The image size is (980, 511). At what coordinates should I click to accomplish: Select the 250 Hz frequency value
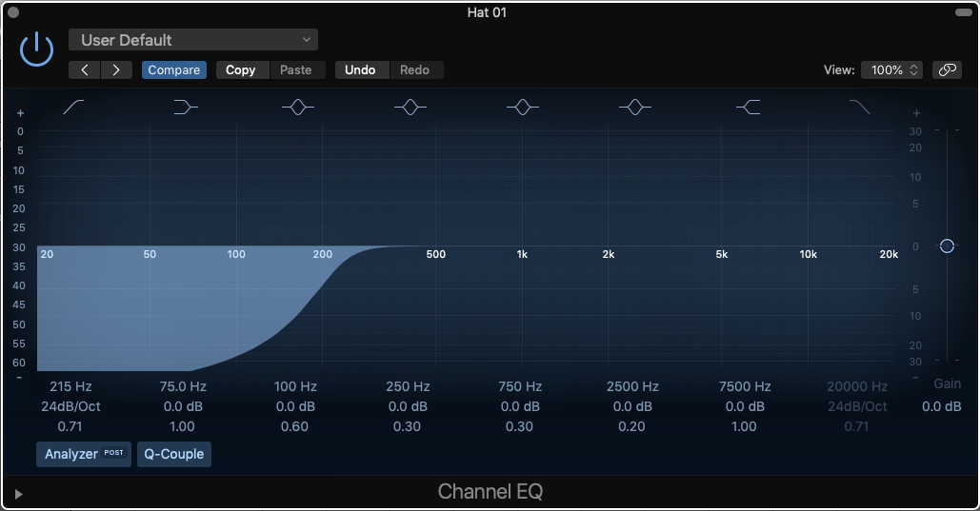(x=408, y=386)
